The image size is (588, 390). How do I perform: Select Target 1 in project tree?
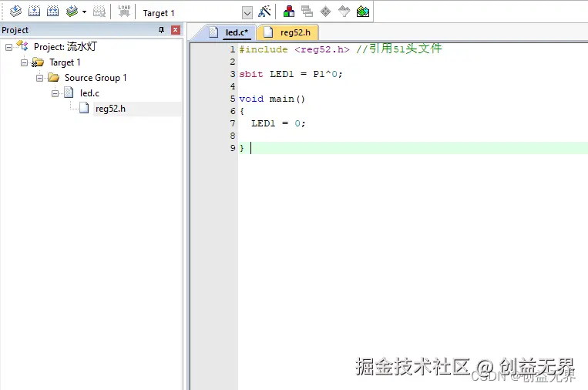coord(65,62)
